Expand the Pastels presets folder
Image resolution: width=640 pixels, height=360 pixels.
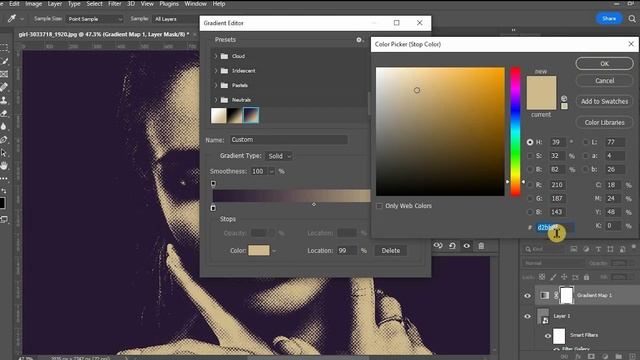pyautogui.click(x=216, y=85)
